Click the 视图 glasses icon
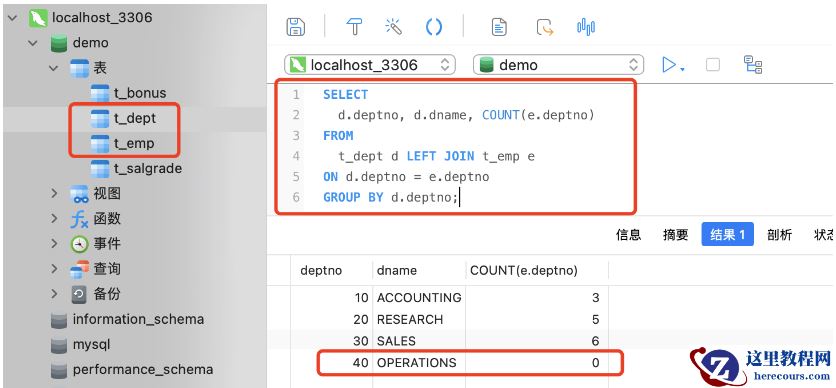The image size is (836, 388). (79, 194)
